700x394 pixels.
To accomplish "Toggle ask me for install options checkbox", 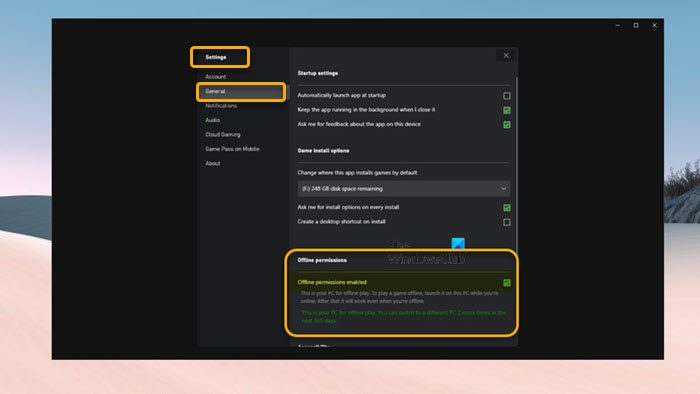I will (x=507, y=207).
